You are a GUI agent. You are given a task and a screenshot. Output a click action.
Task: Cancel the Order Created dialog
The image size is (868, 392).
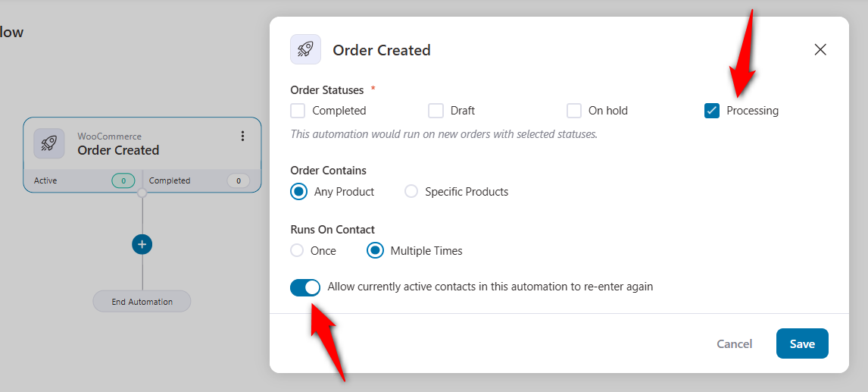[735, 343]
